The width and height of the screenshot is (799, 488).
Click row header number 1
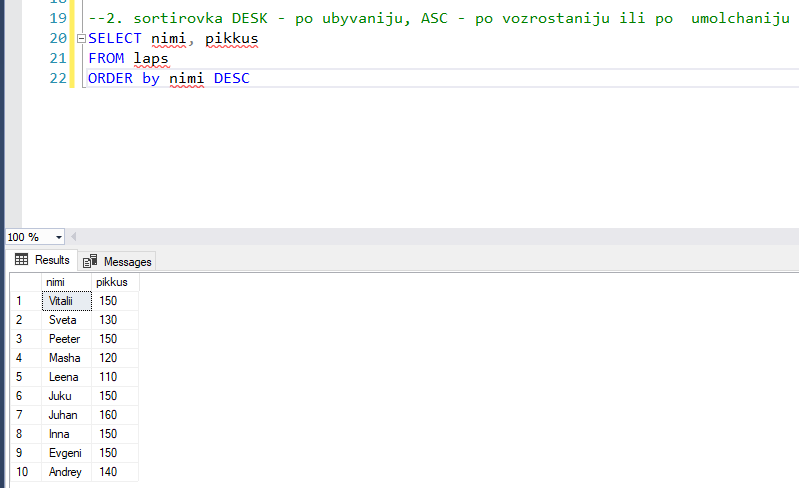[26, 301]
